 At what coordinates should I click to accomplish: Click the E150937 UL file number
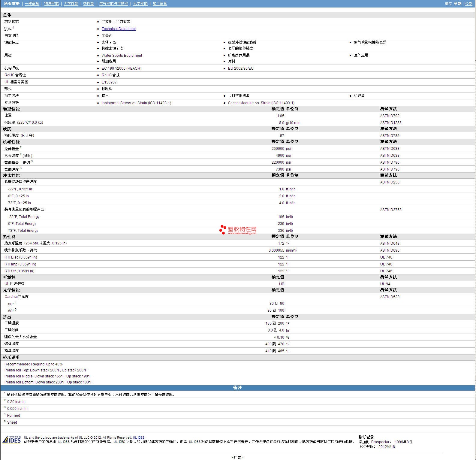tap(109, 82)
